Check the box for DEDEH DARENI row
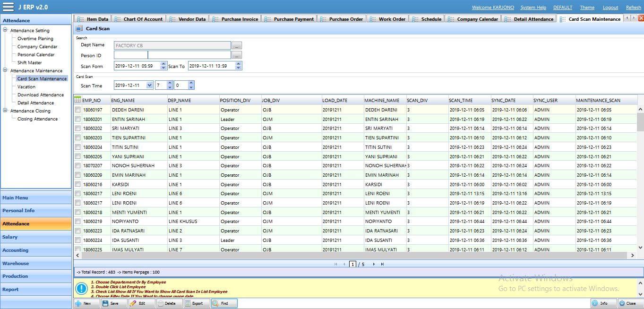The image size is (644, 309). 77,110
